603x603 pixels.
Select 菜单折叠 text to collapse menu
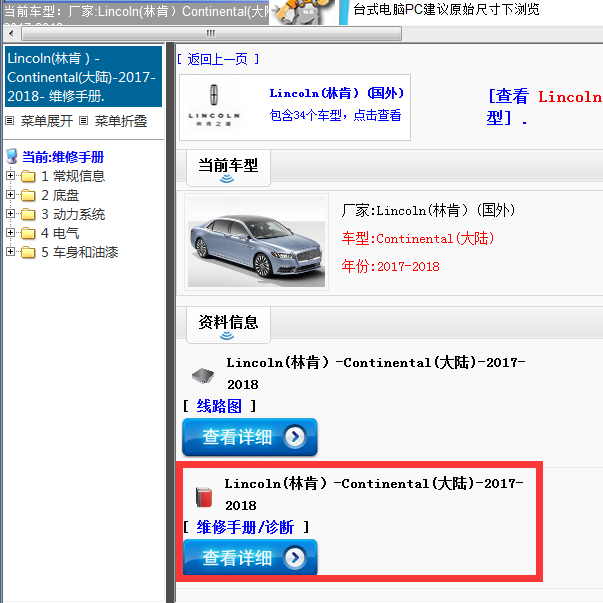(121, 121)
